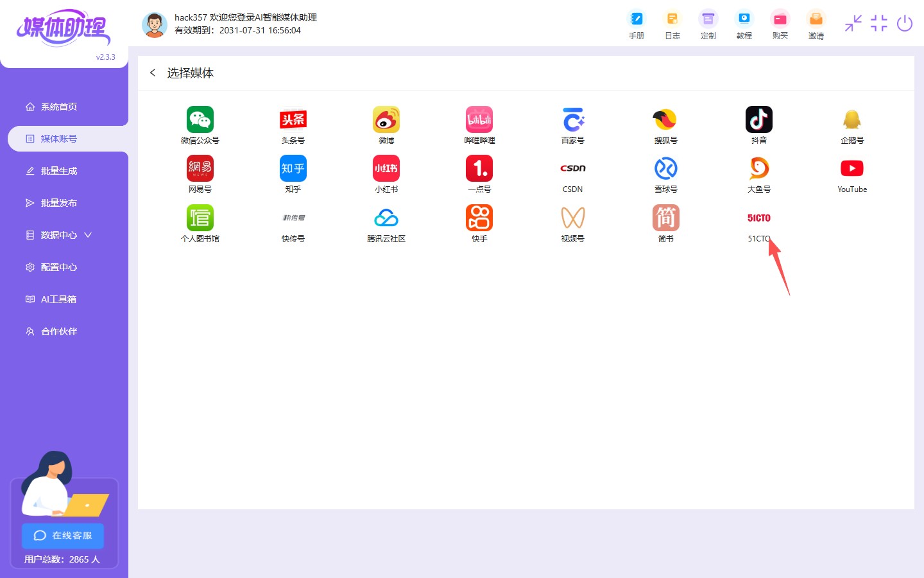Select the Kuaishou (快手) icon
Viewport: 924px width, 578px height.
point(479,218)
